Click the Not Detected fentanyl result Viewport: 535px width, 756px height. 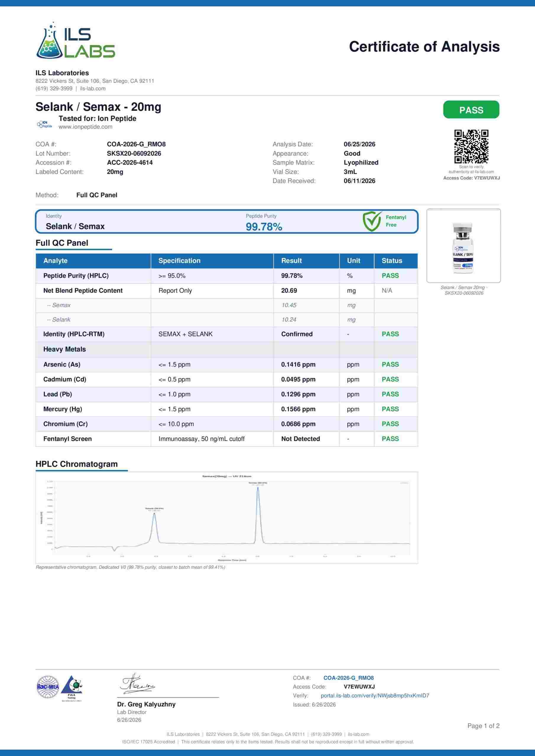click(300, 439)
